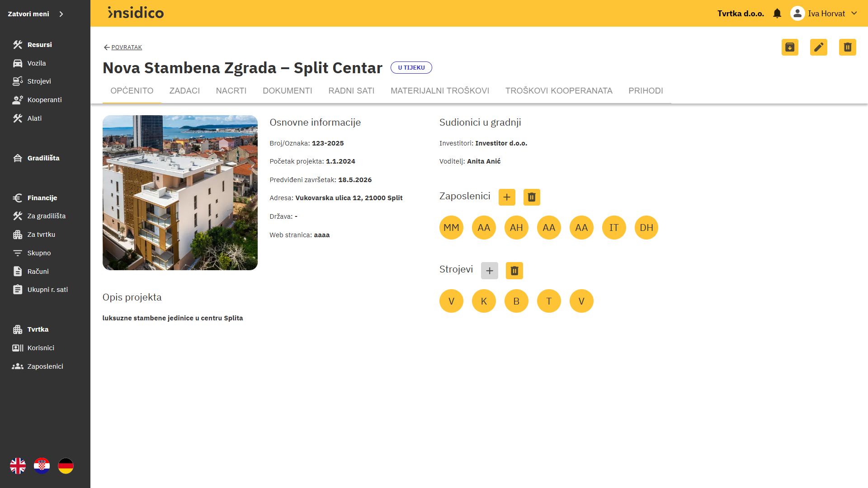Collapse the sidebar via Zatvori meni
Image resolution: width=868 pixels, height=488 pixels.
pyautogui.click(x=35, y=14)
